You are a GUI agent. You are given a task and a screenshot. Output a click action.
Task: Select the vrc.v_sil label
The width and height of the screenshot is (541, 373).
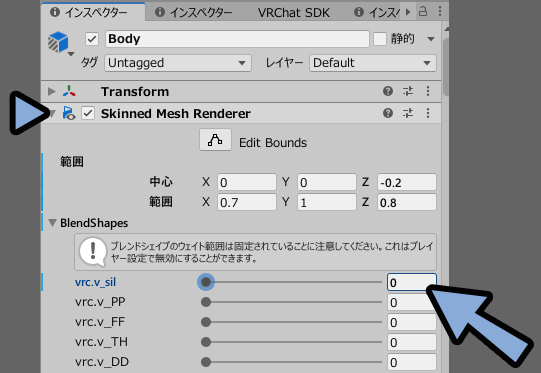[95, 282]
